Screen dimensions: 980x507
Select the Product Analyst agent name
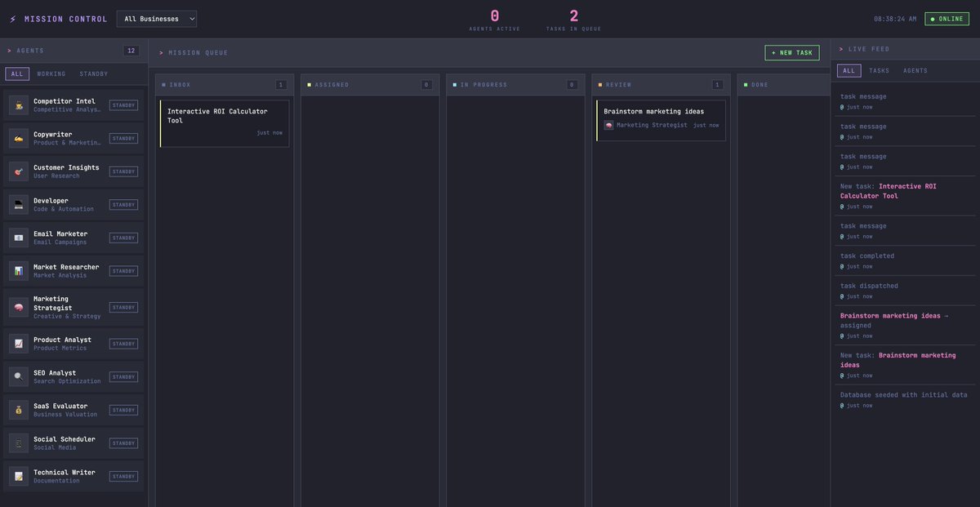coord(62,340)
